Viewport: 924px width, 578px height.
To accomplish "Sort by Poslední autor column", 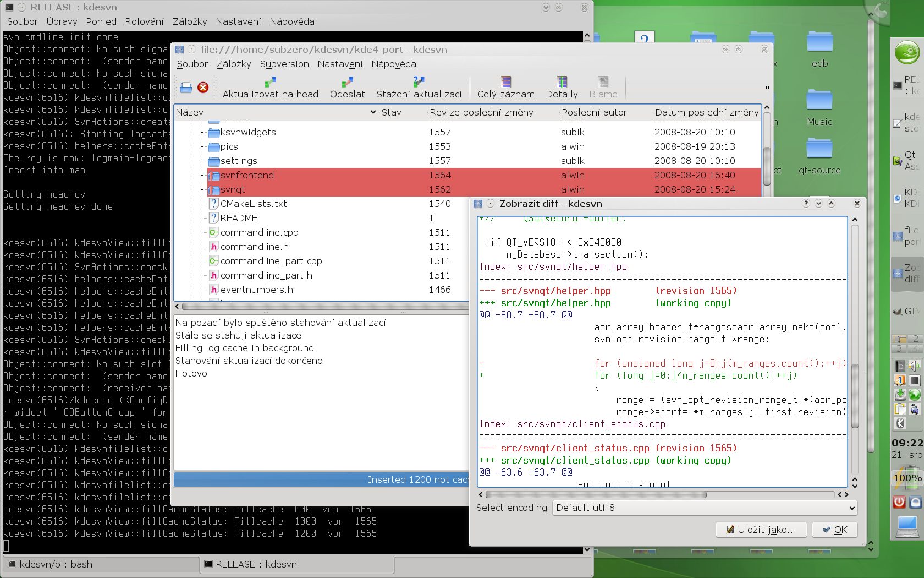I will (x=606, y=112).
